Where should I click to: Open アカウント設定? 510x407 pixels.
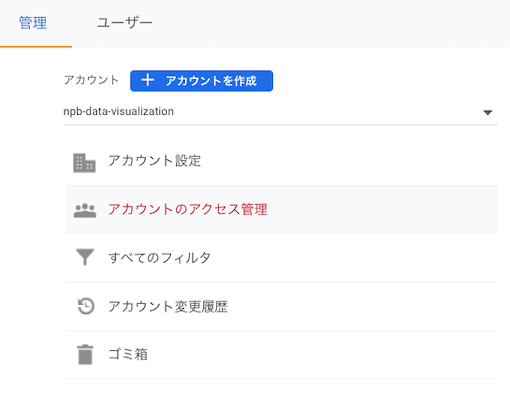click(x=155, y=161)
